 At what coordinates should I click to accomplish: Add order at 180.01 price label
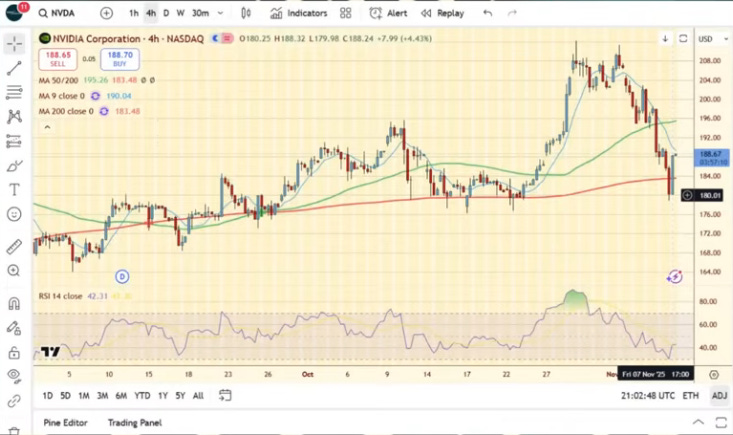click(x=687, y=195)
